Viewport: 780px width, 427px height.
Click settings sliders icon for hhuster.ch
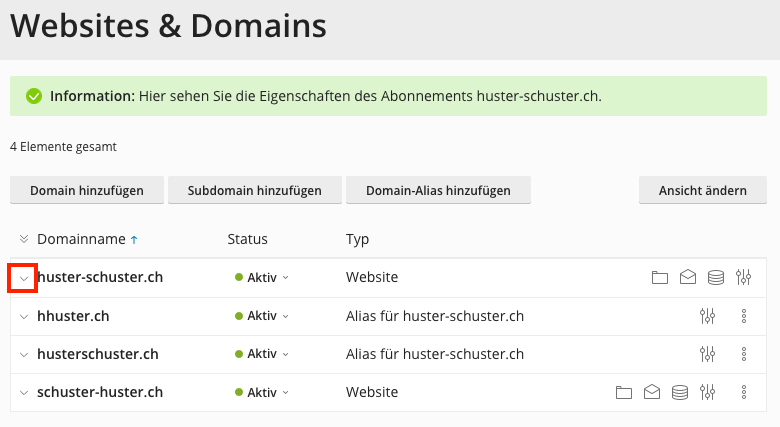click(708, 316)
